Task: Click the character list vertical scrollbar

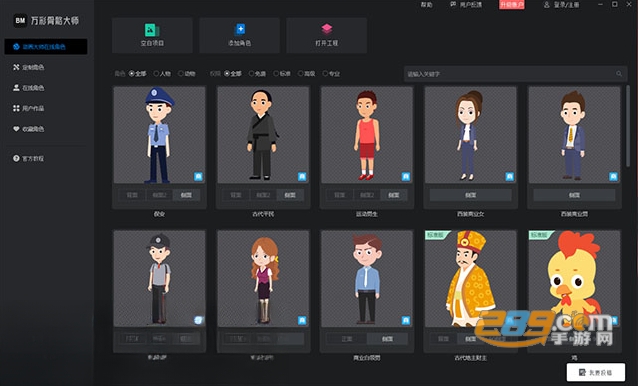Action: click(x=628, y=126)
